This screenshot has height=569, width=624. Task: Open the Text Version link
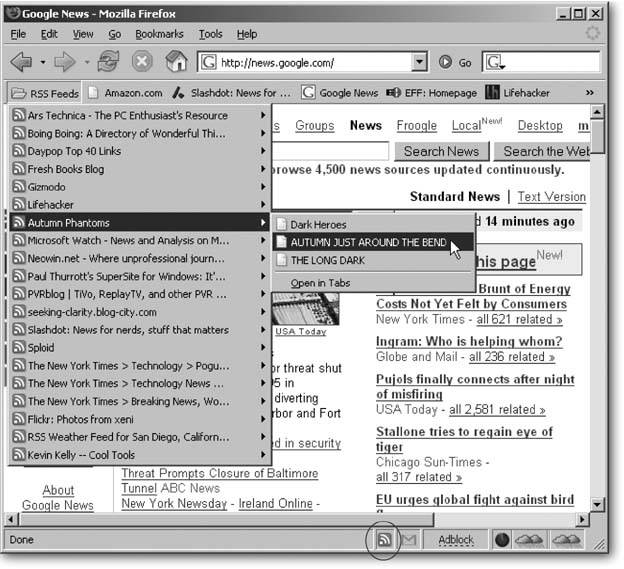coord(551,197)
